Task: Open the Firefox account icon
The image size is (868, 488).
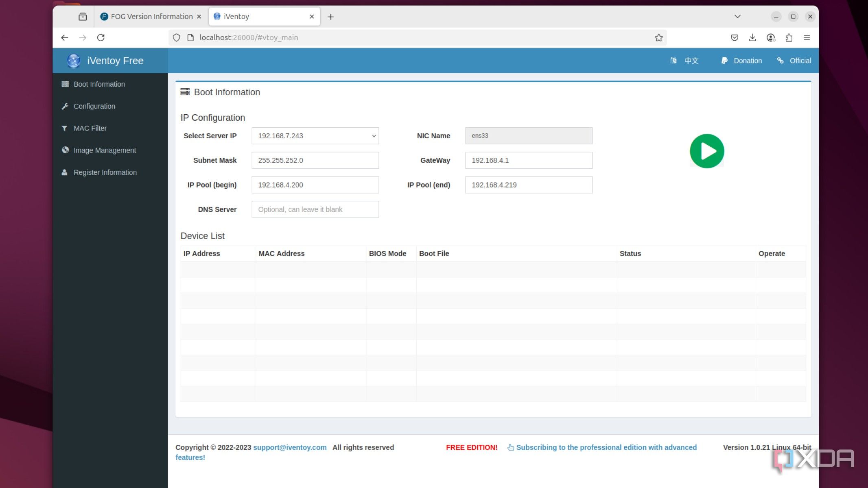Action: pyautogui.click(x=771, y=37)
